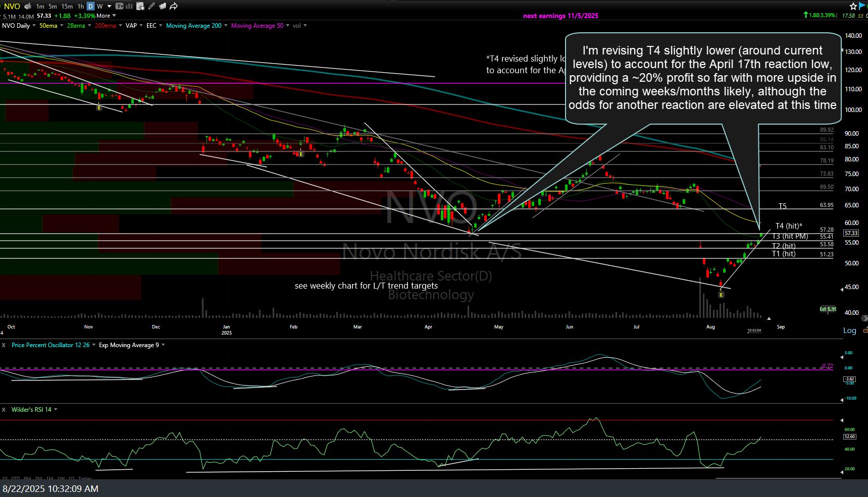Click the green up-arrow change indicator
The image size is (868, 497).
(806, 15)
